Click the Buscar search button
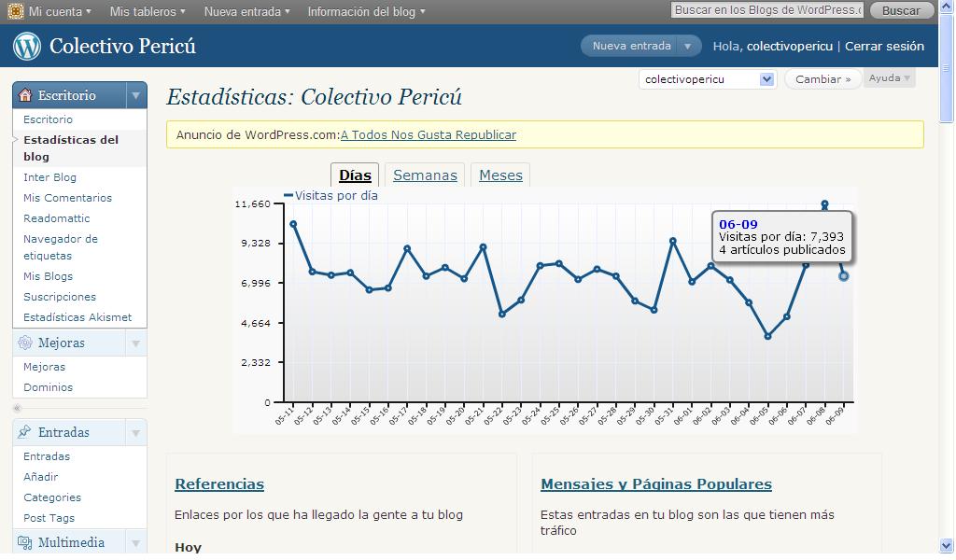 (901, 11)
